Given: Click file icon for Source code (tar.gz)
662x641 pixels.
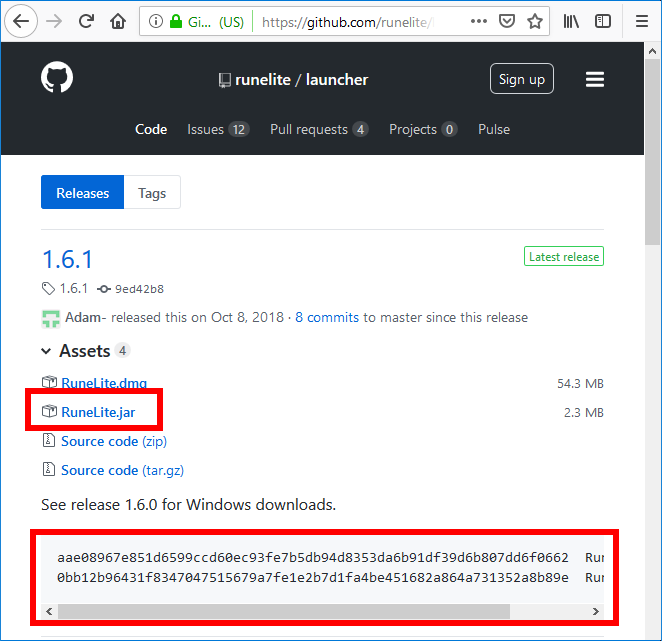Looking at the screenshot, I should click(x=49, y=469).
